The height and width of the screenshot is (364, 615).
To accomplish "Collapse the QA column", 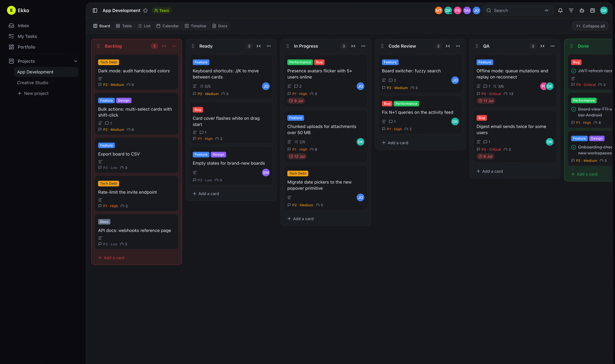I will click(x=542, y=46).
